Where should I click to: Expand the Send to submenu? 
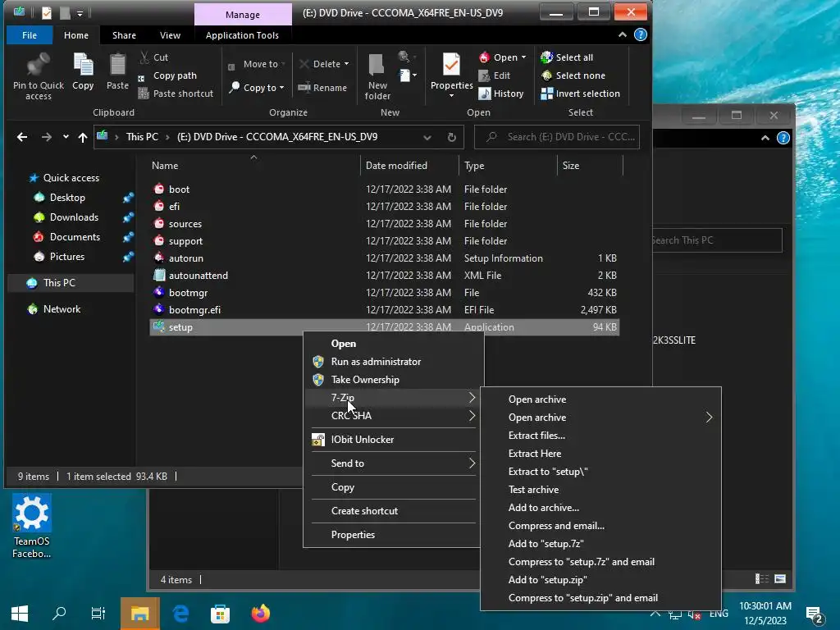tap(393, 463)
